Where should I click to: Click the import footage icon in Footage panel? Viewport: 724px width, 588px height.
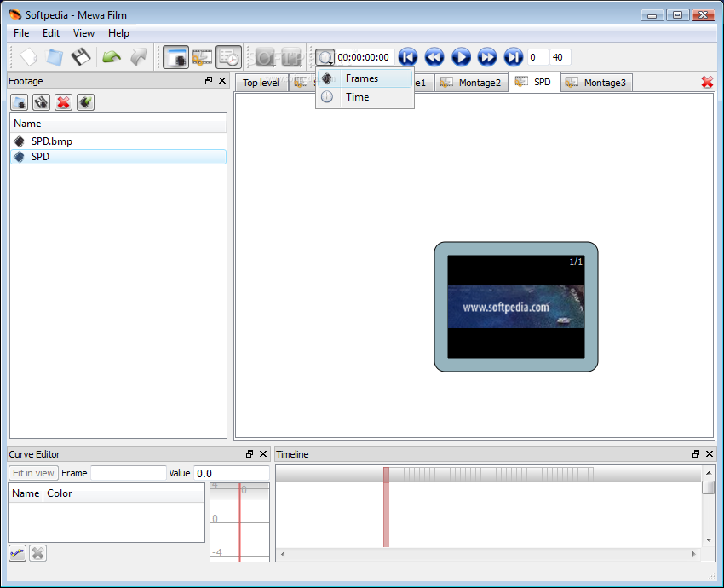[20, 102]
